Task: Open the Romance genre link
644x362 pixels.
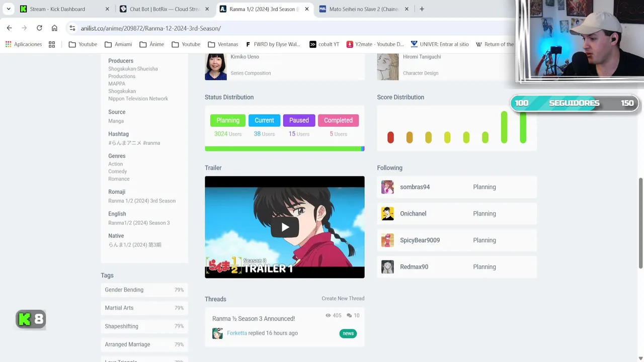Action: [119, 179]
